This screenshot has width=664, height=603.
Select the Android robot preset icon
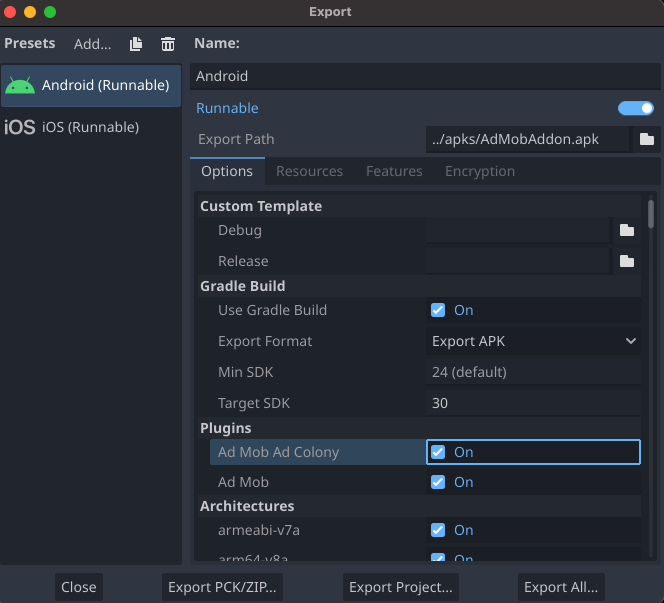(x=20, y=85)
